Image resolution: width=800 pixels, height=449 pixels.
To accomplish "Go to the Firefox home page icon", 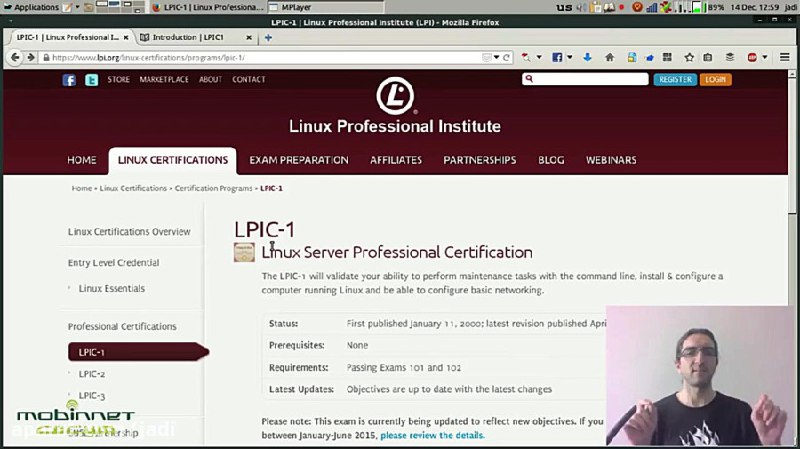I will click(610, 58).
